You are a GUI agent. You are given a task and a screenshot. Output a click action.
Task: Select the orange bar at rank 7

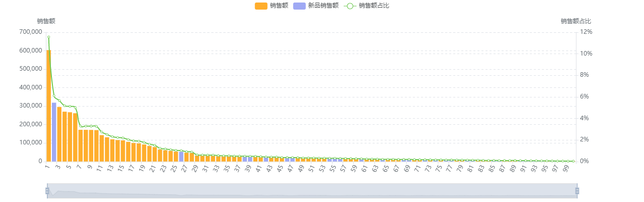80,146
